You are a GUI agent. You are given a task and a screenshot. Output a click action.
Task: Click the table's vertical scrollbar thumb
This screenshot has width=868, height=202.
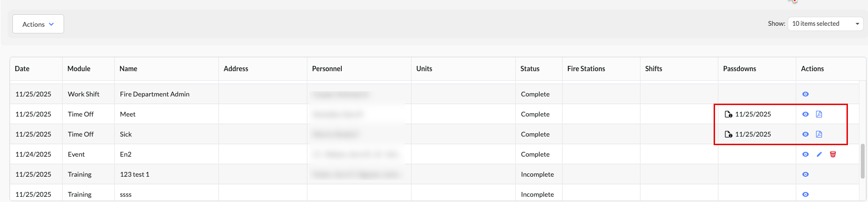pyautogui.click(x=863, y=161)
